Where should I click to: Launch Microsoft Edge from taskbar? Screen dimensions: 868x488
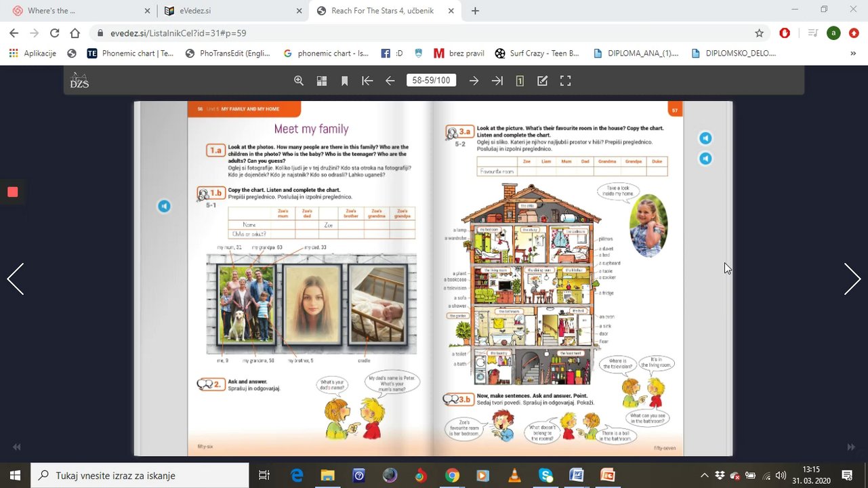coord(297,475)
